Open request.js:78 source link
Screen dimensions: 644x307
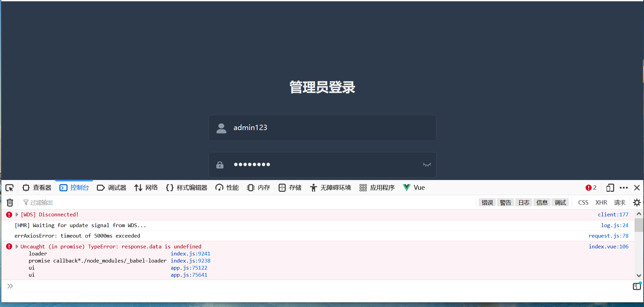tap(609, 236)
